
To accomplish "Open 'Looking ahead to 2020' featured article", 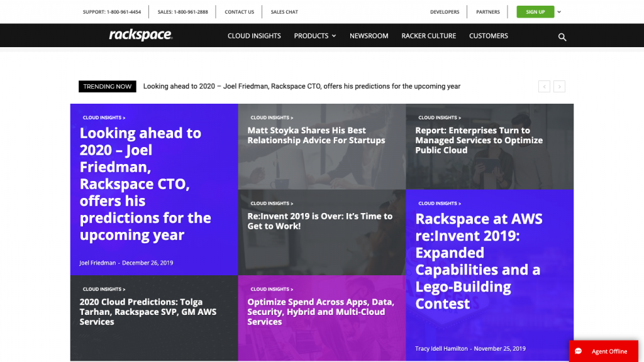I will pos(145,184).
